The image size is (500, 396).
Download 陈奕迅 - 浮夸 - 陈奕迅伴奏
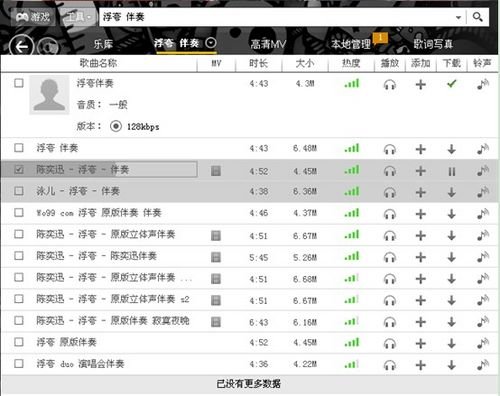[x=452, y=257]
